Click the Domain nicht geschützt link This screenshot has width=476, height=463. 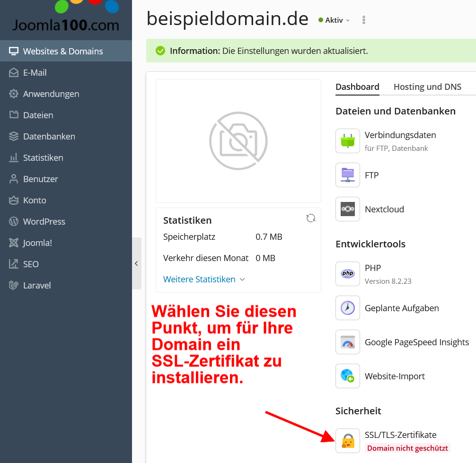(x=407, y=448)
